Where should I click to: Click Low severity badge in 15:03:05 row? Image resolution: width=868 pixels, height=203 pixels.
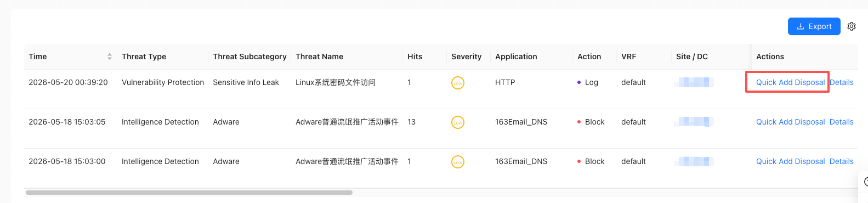458,122
